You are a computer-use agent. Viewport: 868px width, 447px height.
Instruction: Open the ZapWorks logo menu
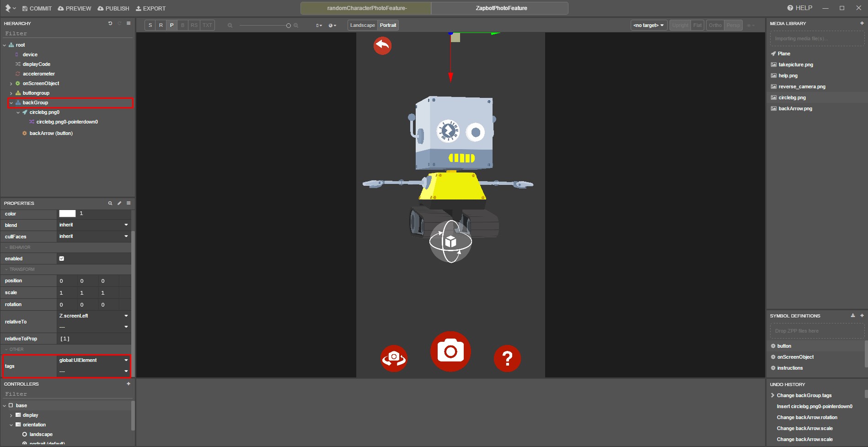pos(10,8)
